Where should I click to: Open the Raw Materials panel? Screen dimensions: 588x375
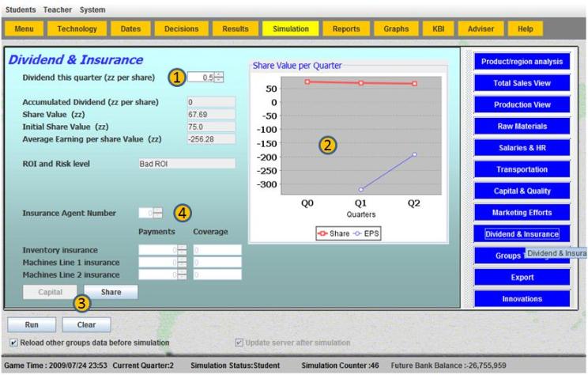click(522, 127)
